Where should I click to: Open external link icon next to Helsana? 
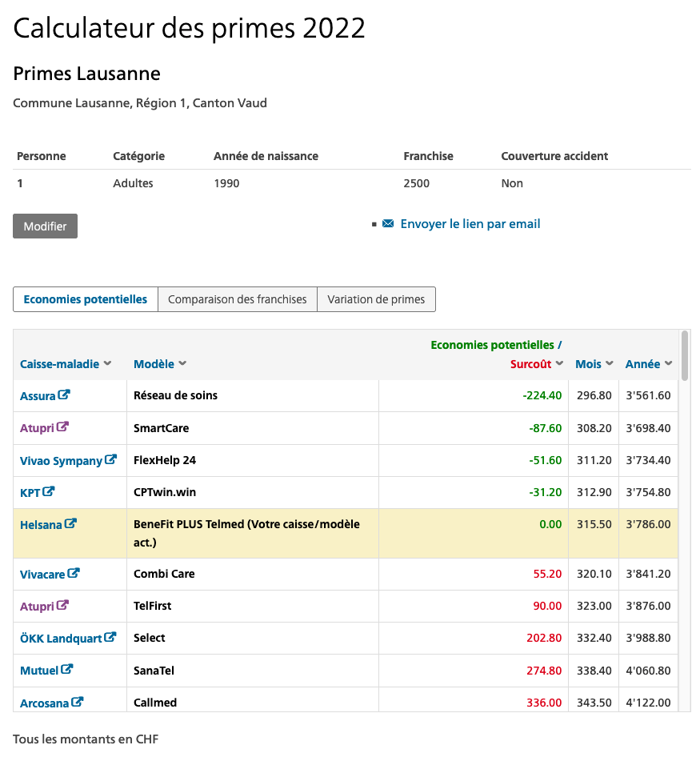pos(70,523)
